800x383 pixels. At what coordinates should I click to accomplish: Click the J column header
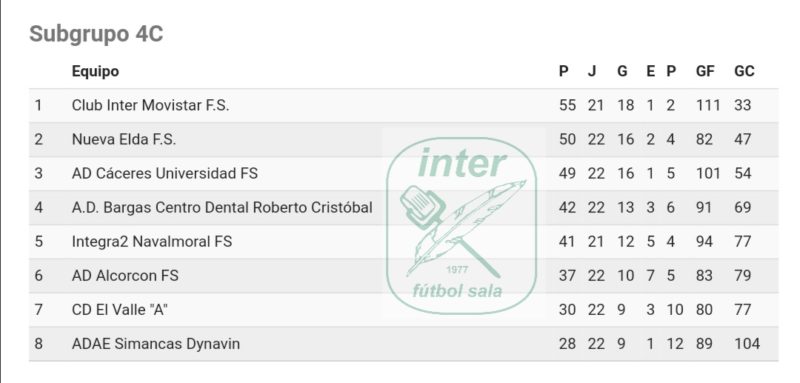click(x=592, y=71)
